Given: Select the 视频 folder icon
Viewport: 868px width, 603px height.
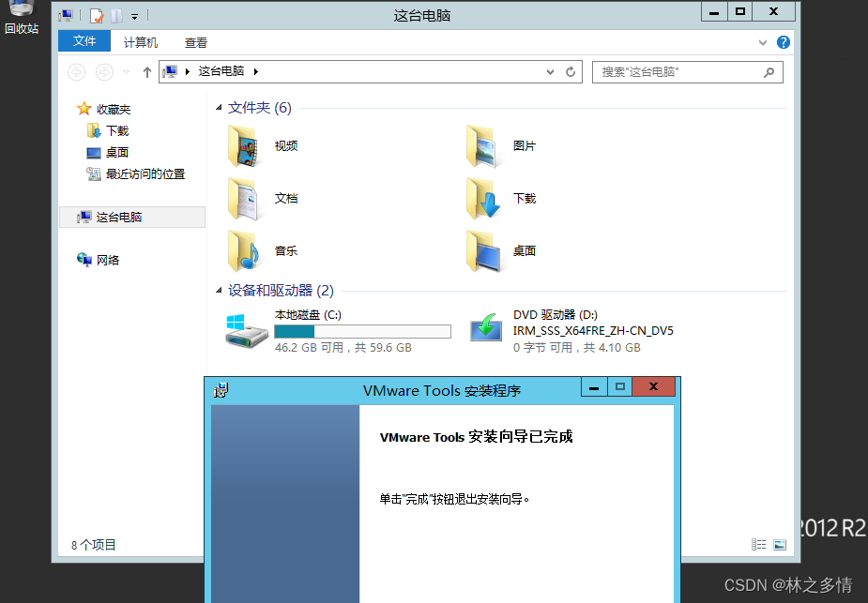Looking at the screenshot, I should [x=242, y=146].
